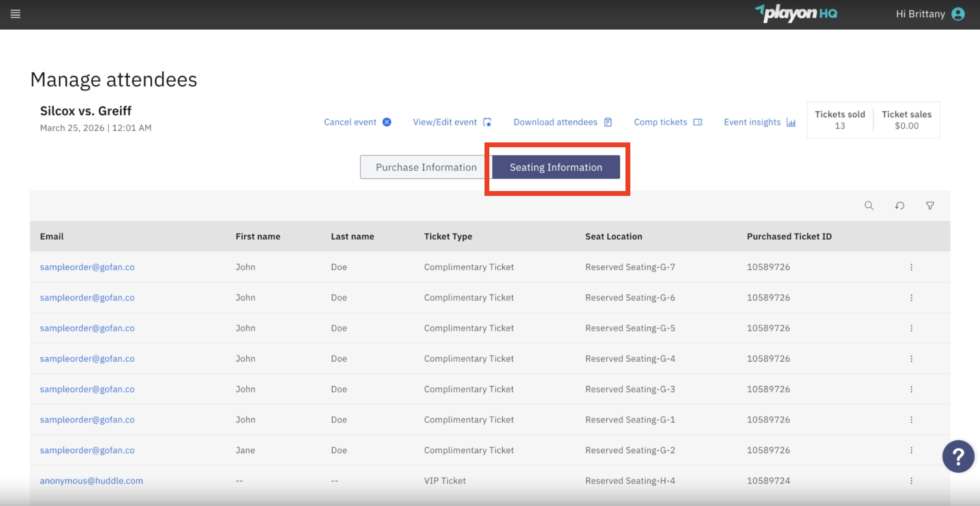
Task: Click the Purchased Ticket ID column header
Action: [x=789, y=236]
